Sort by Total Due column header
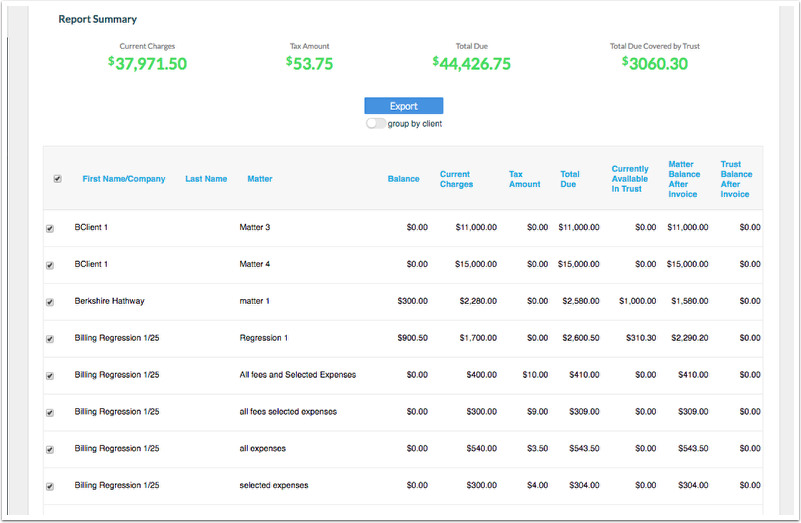 pos(570,179)
